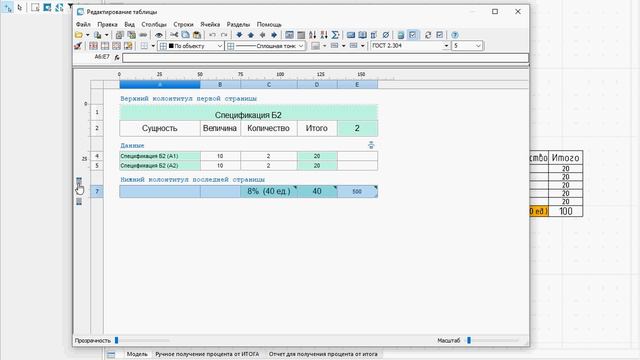
Task: Click the 'Количество' header cell
Action: click(x=269, y=128)
